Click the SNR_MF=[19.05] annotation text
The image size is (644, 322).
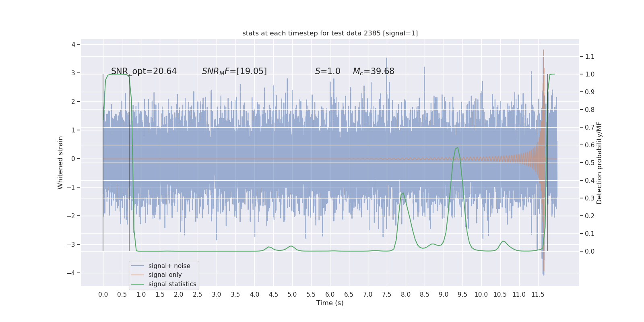point(234,71)
